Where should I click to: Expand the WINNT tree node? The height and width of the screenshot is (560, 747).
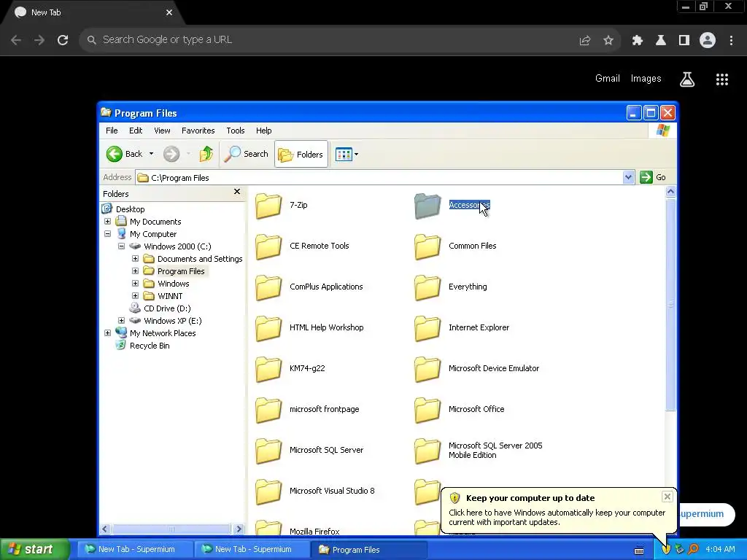coord(135,296)
